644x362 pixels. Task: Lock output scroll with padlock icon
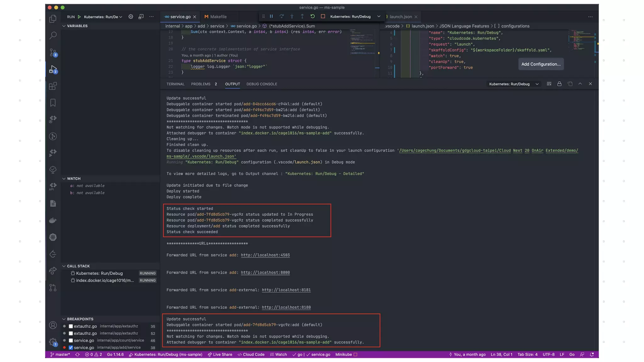point(559,84)
